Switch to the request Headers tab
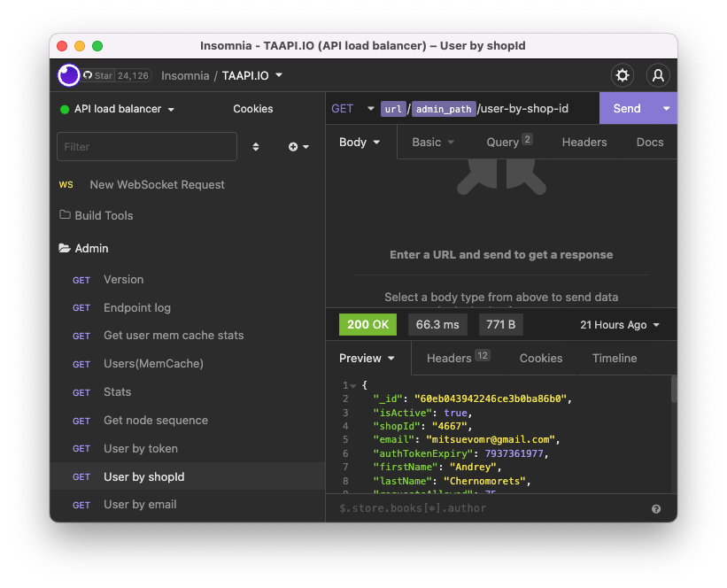 tap(584, 143)
